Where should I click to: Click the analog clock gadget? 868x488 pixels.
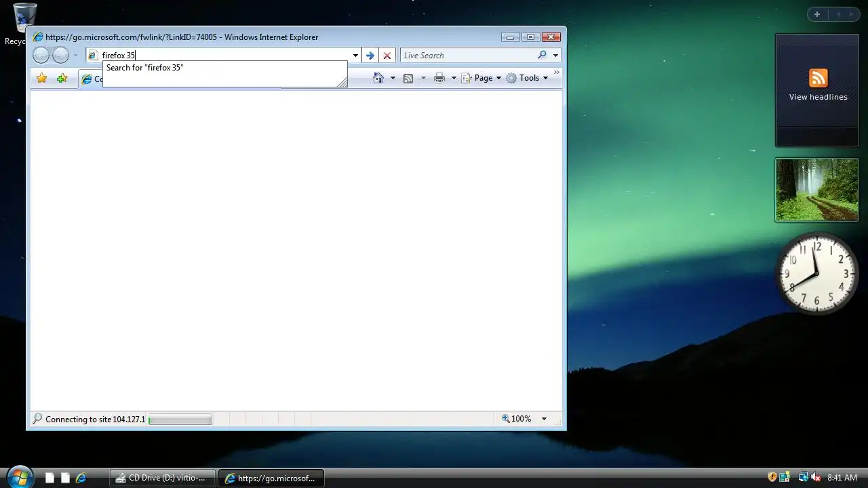817,273
